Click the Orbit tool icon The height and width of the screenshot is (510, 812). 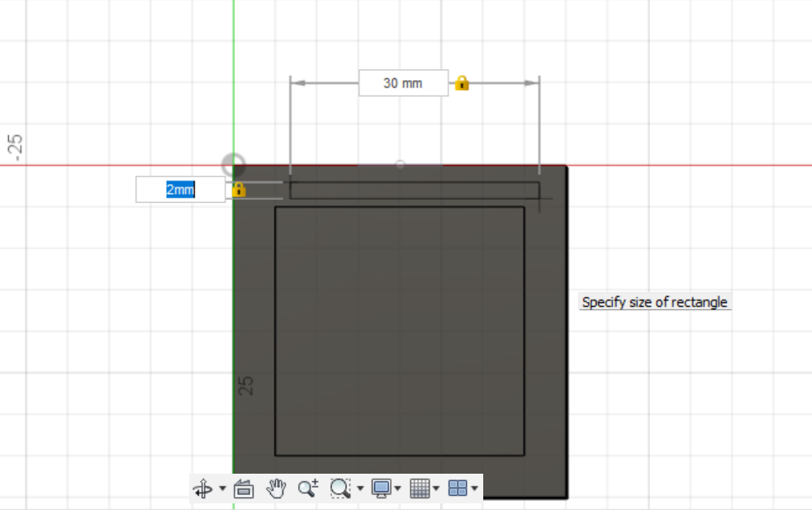(202, 488)
